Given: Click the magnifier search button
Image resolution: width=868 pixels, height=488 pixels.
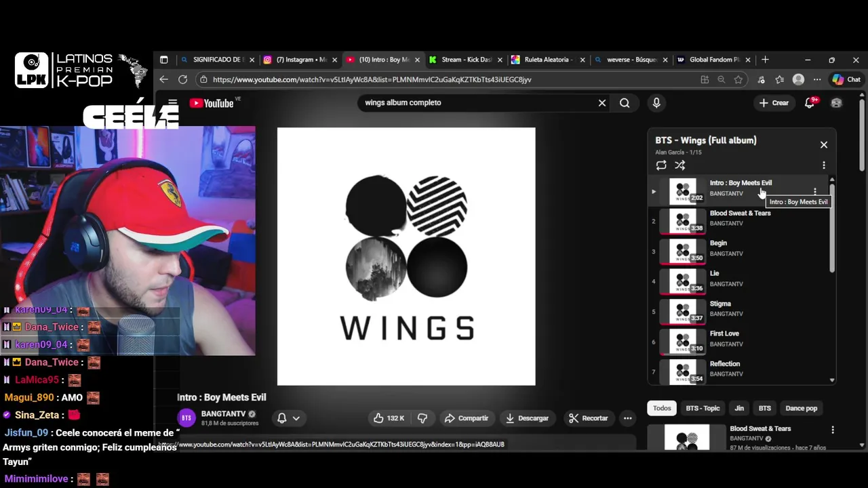Looking at the screenshot, I should pyautogui.click(x=625, y=103).
